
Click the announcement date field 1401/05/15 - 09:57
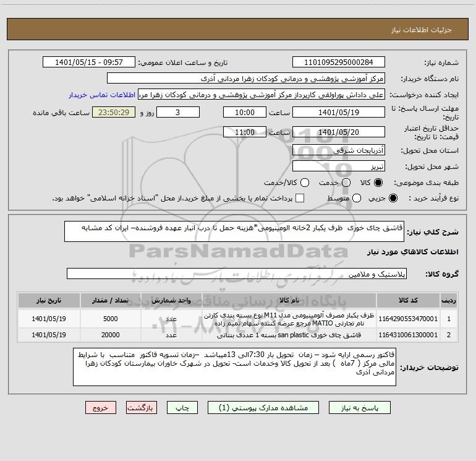coord(89,62)
